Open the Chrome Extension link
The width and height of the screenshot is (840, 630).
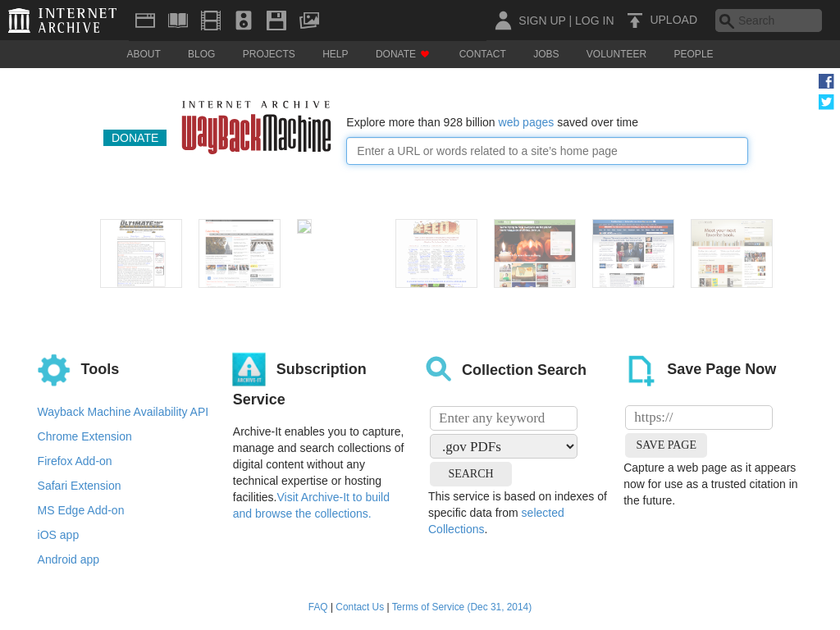(x=84, y=436)
